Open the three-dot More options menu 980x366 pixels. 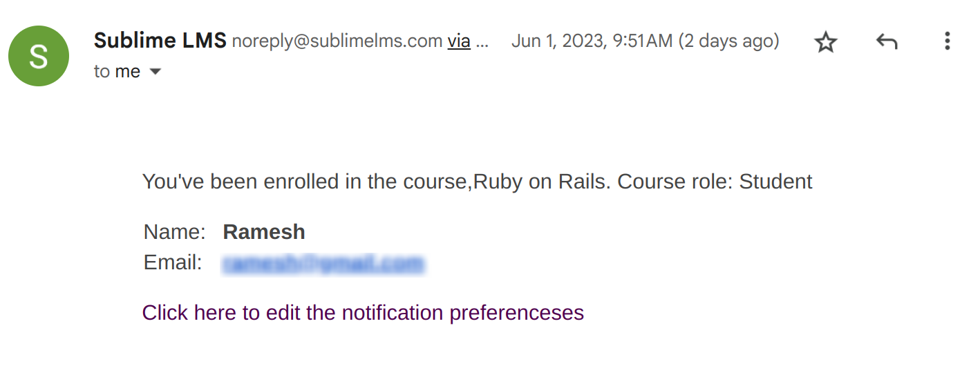click(947, 41)
